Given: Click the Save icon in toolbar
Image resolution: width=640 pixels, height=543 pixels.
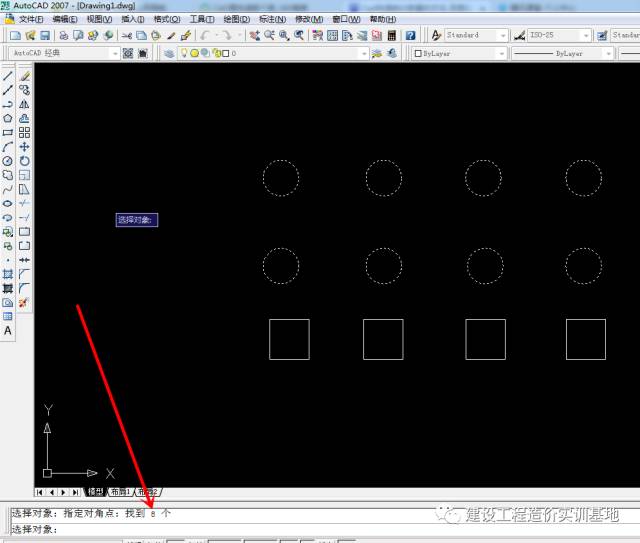Looking at the screenshot, I should 46,36.
